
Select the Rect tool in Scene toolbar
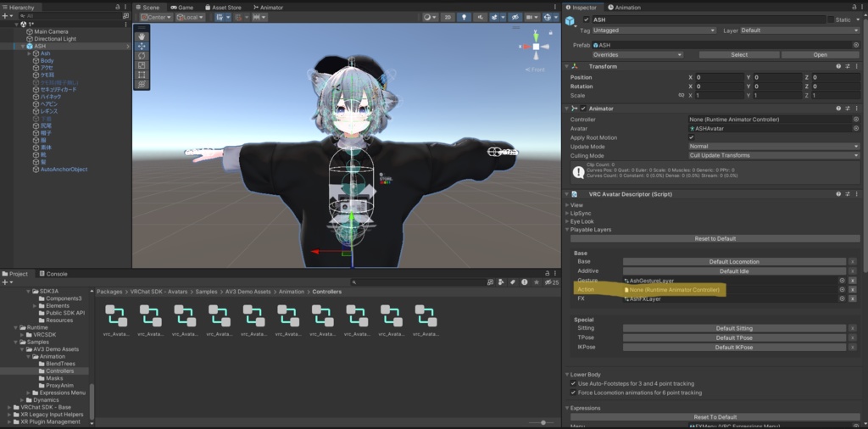142,74
